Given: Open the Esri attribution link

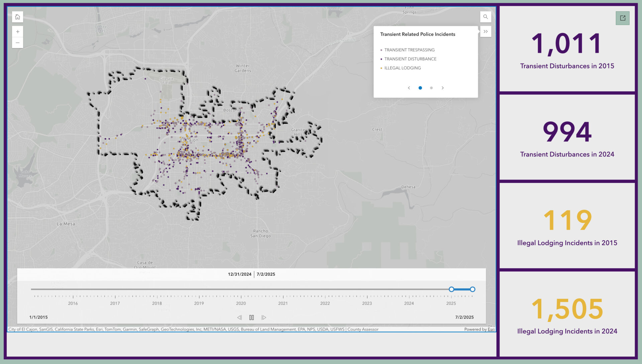Looking at the screenshot, I should tap(491, 330).
